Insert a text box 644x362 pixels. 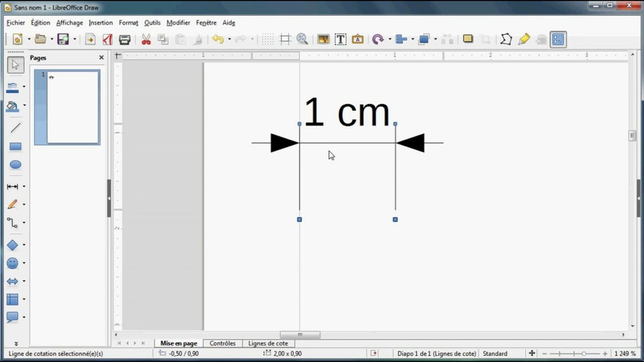[x=341, y=39]
